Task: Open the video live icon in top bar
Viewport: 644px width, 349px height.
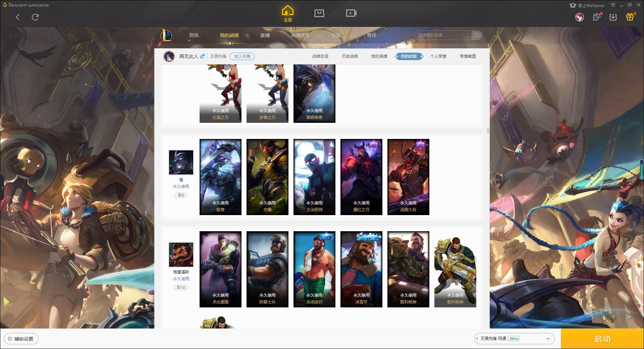Action: pos(351,13)
